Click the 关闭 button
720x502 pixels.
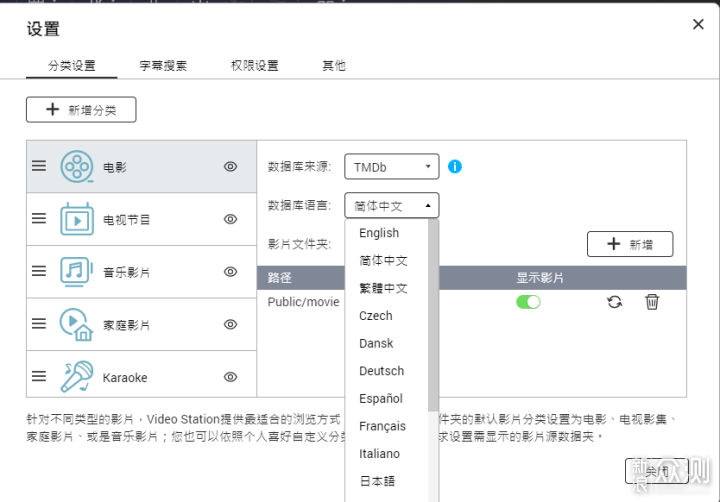(x=657, y=471)
